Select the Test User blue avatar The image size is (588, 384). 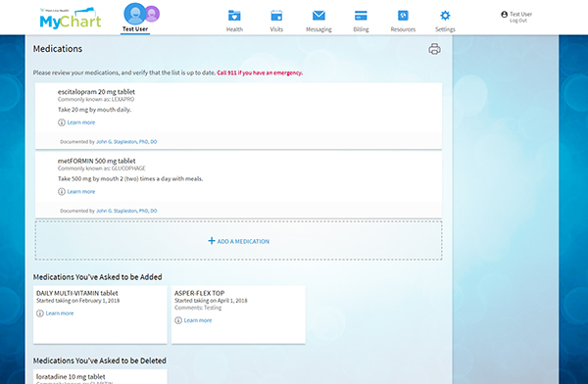pos(134,14)
